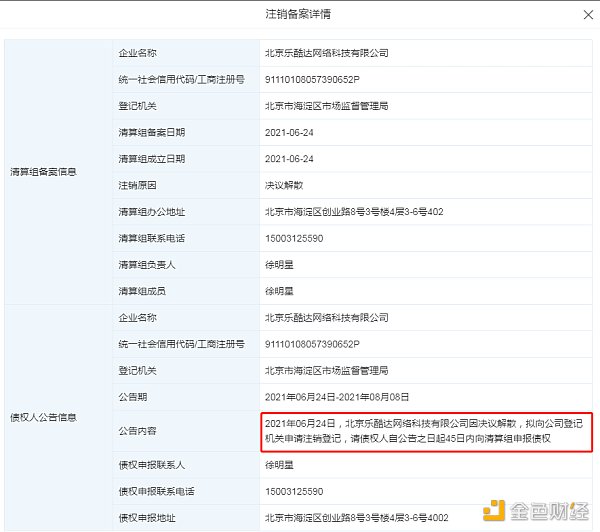
Task: Click 北京市海淀区市场监督管理局 in the 清算组备案信息 section
Action: 326,106
